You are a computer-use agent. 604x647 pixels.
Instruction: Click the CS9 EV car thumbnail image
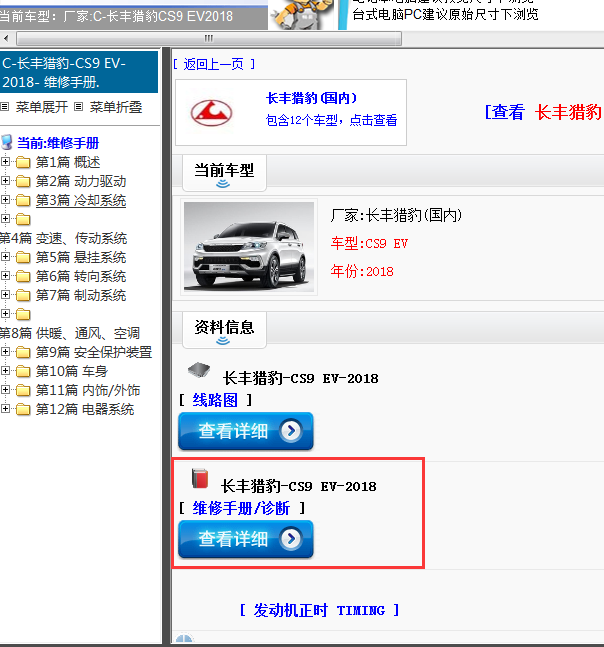tap(249, 247)
